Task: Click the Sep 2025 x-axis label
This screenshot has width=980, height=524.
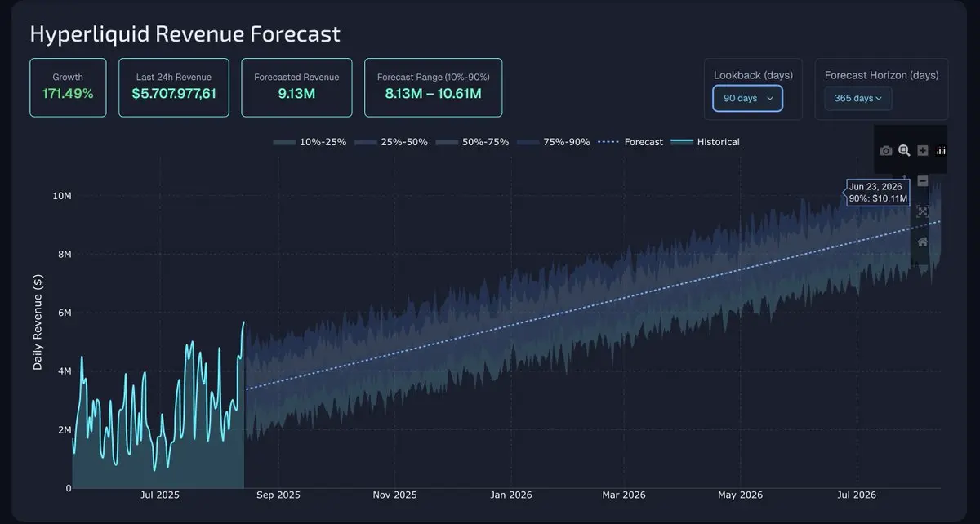Action: [278, 495]
